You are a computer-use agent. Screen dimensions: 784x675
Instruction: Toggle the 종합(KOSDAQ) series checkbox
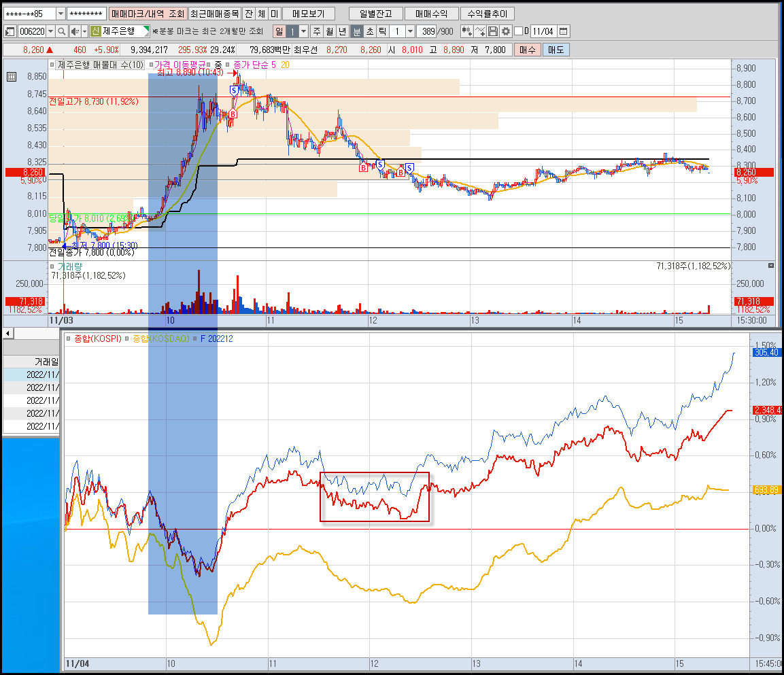pos(127,339)
